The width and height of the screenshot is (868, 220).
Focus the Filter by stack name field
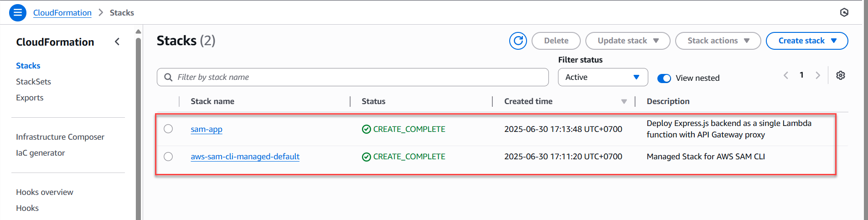point(352,77)
